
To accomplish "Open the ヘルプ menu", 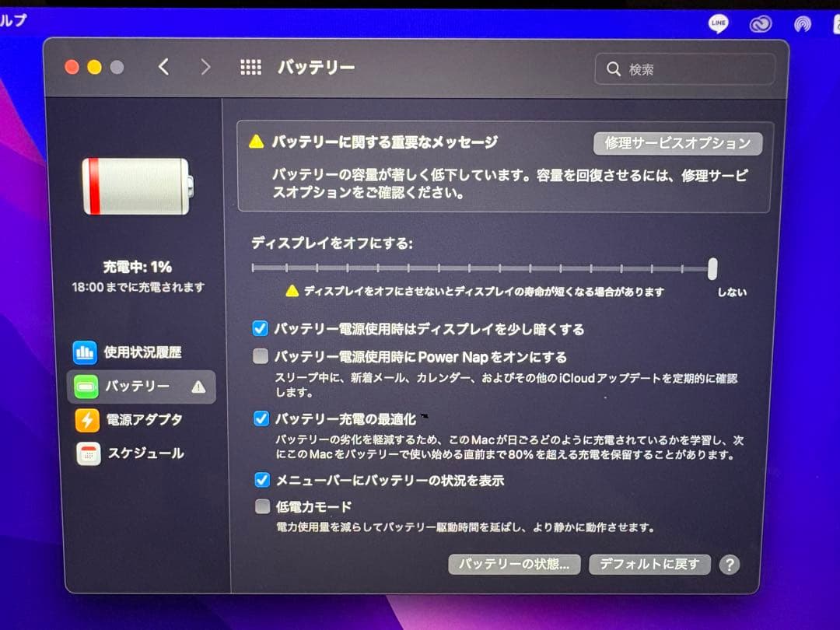I will point(14,19).
